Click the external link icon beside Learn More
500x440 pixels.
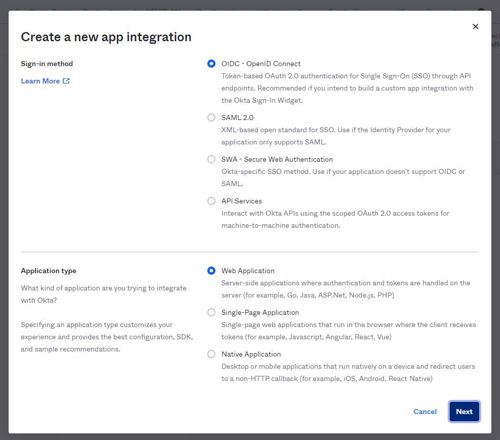[66, 81]
